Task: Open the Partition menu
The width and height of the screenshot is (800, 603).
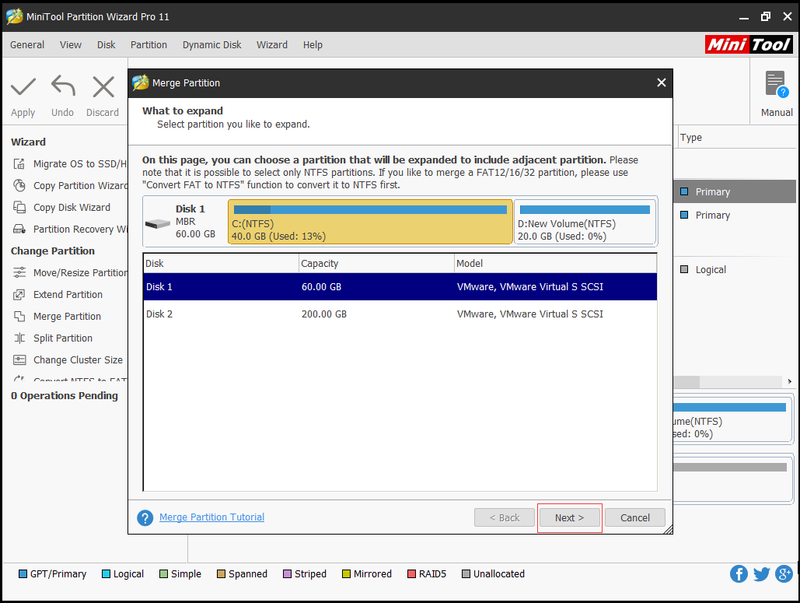Action: (148, 45)
